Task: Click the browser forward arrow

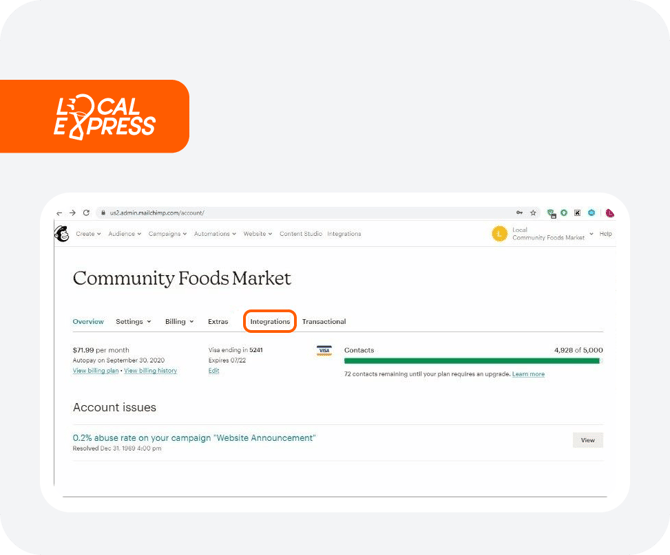Action: coord(73,213)
